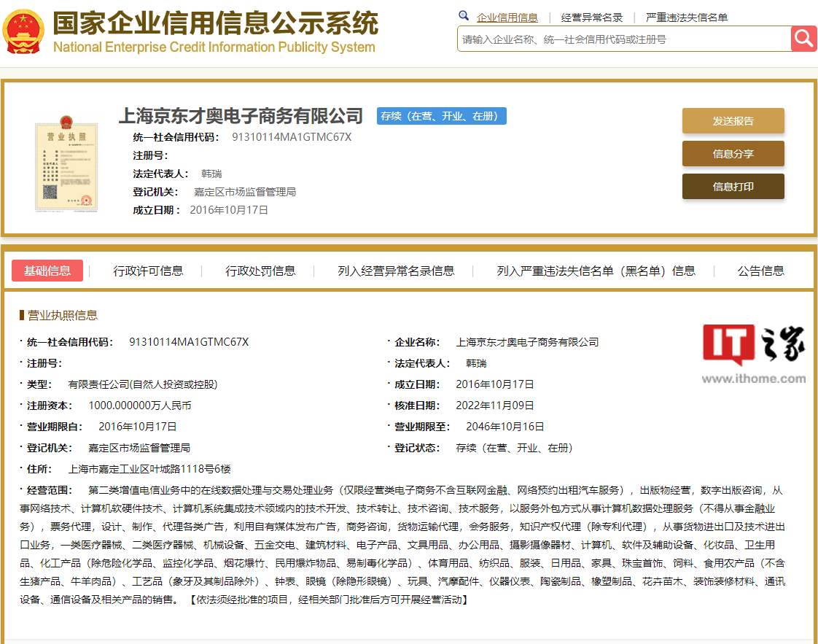Screen dimensions: 818x644
Task: Select the 严重违法失信名单 search category
Action: coord(687,18)
